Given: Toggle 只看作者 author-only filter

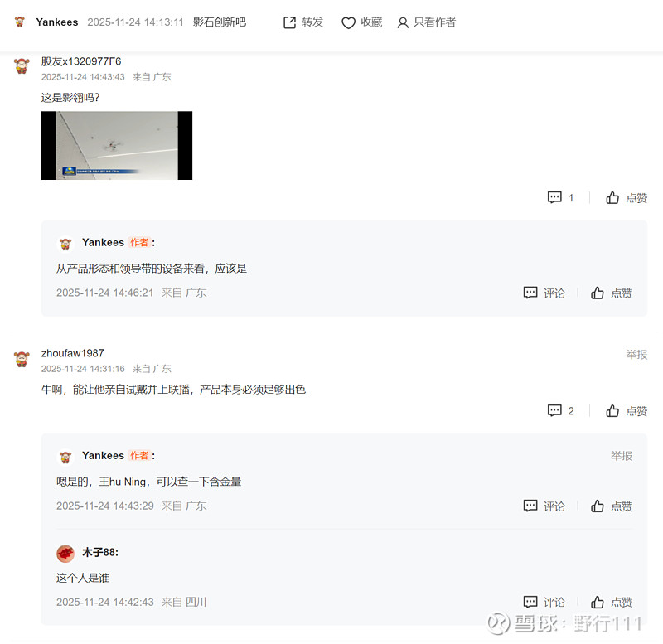Looking at the screenshot, I should click(426, 22).
